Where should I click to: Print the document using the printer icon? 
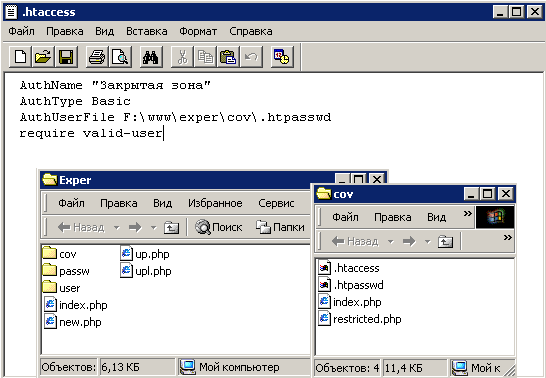click(x=97, y=57)
